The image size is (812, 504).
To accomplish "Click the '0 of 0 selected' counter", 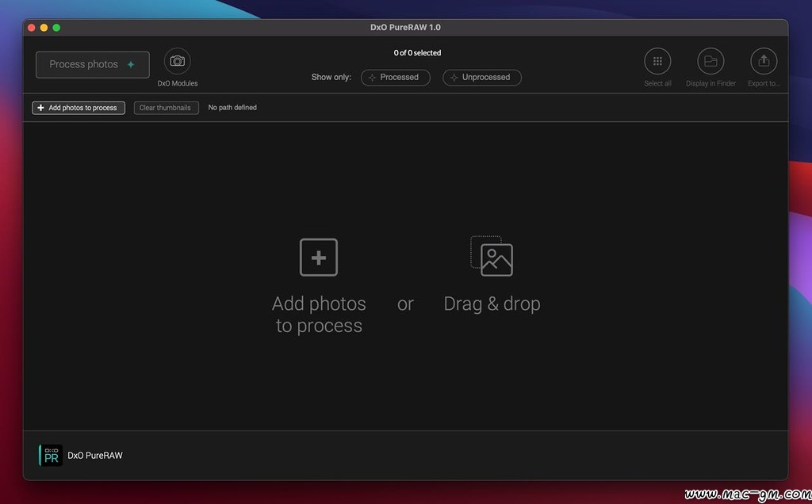I will (x=417, y=53).
